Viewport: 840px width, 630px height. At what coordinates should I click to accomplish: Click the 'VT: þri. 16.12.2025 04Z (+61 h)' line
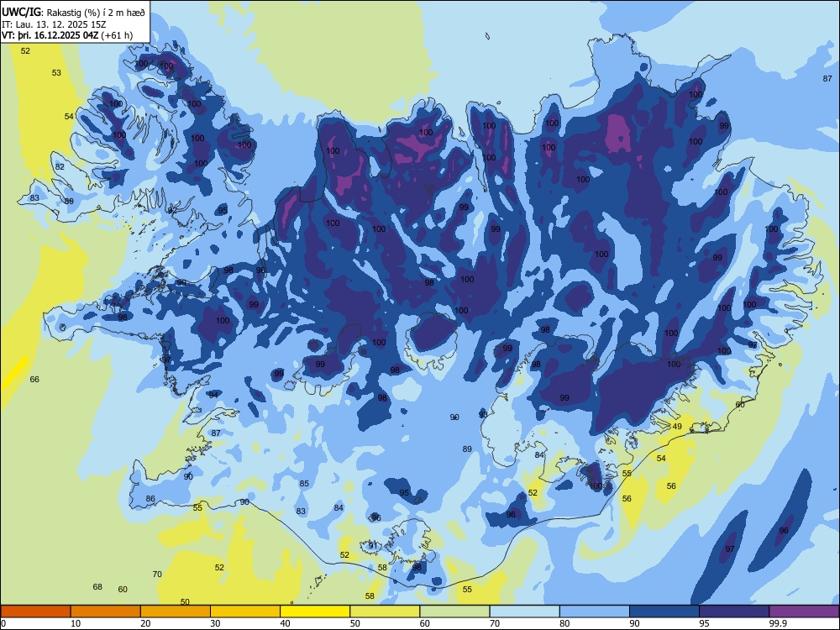click(x=67, y=35)
